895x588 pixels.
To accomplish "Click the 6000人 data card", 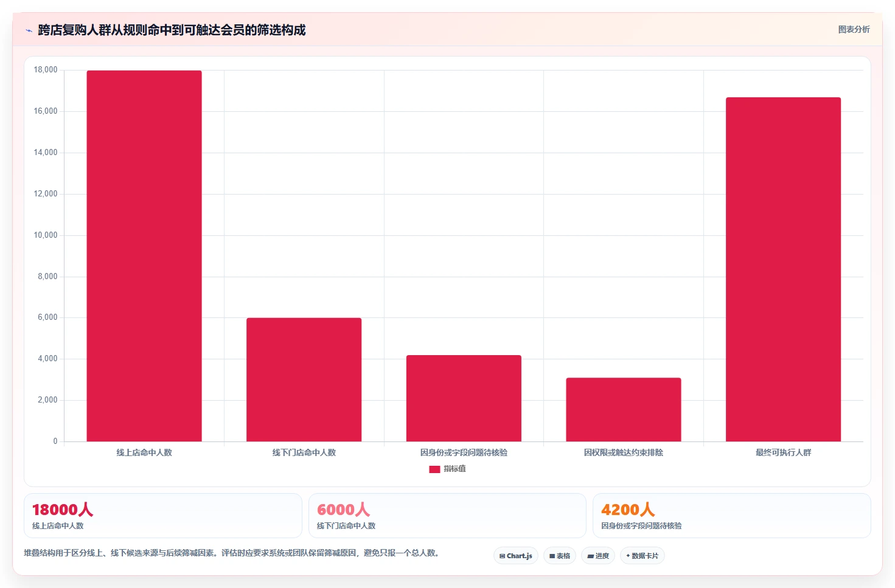I will [x=447, y=516].
